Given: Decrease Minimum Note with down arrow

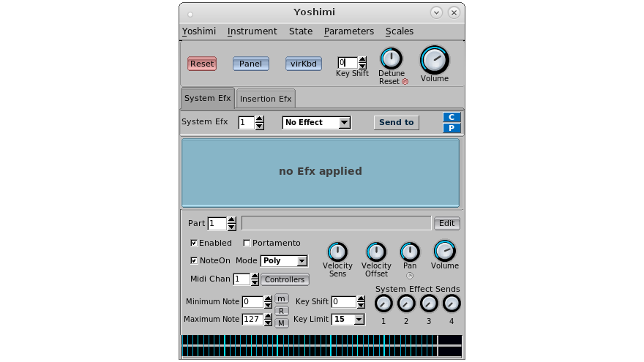Looking at the screenshot, I should [268, 305].
